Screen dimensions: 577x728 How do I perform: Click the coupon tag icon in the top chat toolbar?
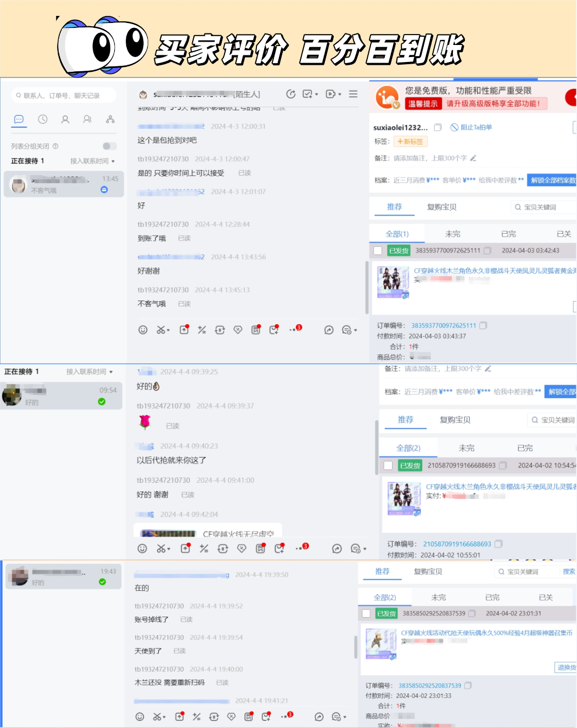238,330
